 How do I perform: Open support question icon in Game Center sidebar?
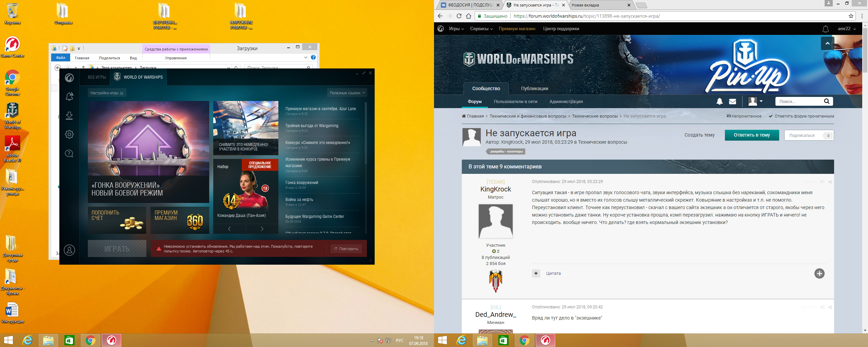click(x=69, y=154)
